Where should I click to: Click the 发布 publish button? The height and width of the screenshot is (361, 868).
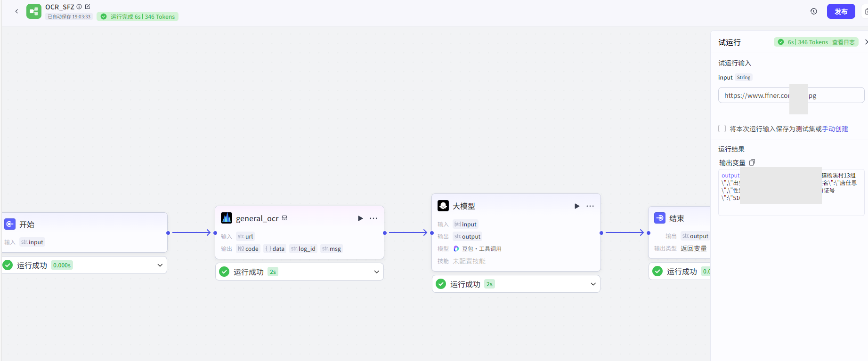point(841,11)
